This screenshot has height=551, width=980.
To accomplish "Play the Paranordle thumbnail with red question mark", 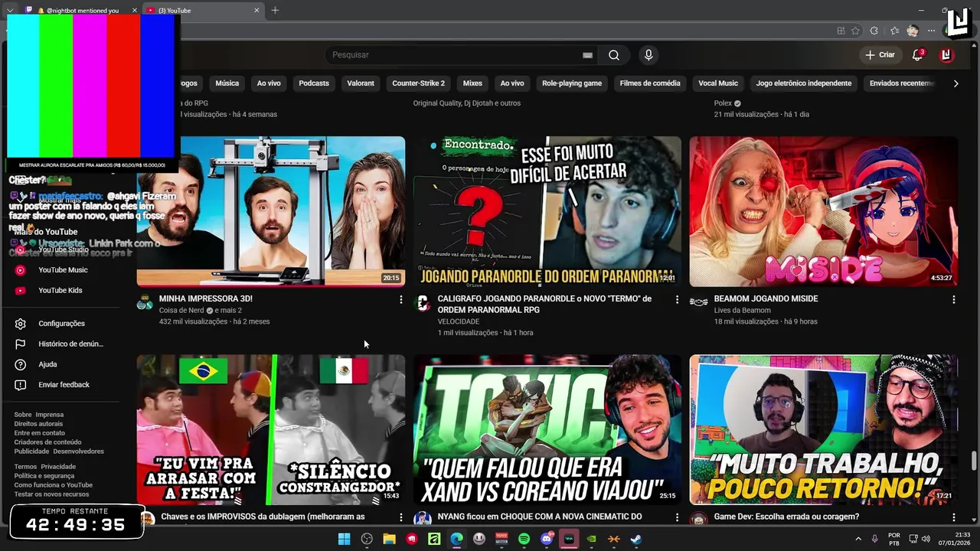I will tap(547, 211).
